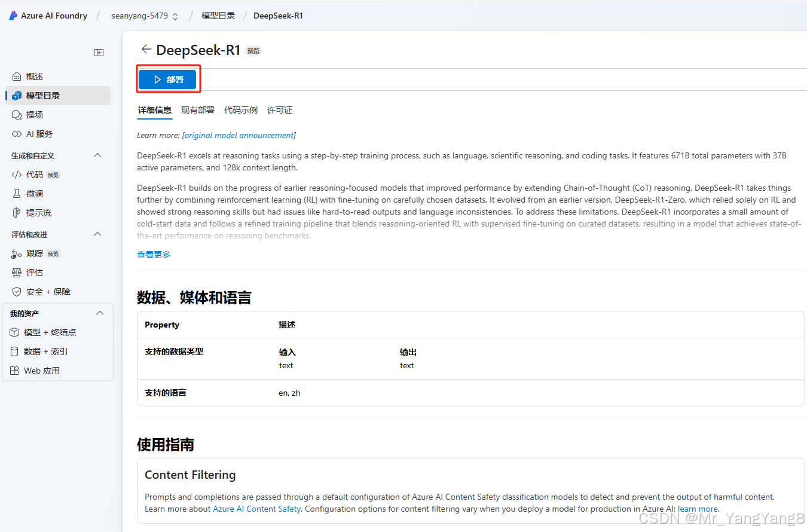Click DeepSeek-R1 in the breadcrumb

278,16
